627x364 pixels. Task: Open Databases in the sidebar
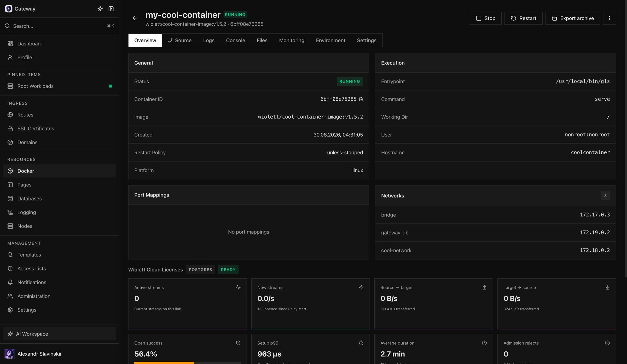(x=60, y=199)
